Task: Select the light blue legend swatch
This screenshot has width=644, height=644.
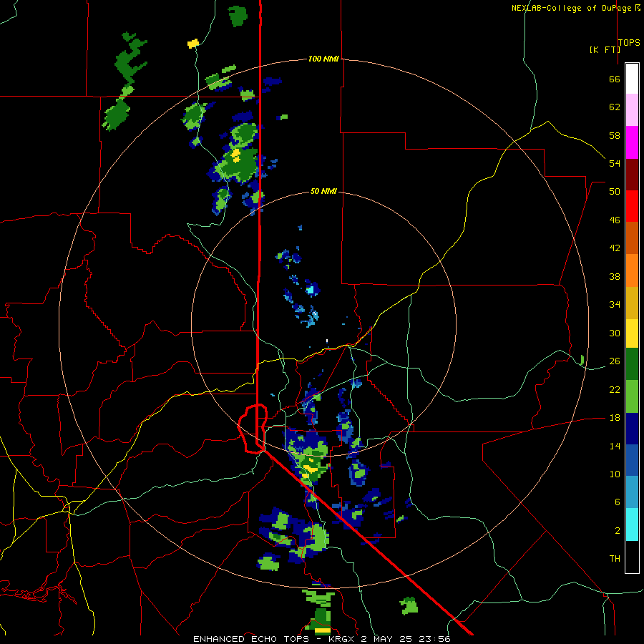Action: click(x=632, y=492)
